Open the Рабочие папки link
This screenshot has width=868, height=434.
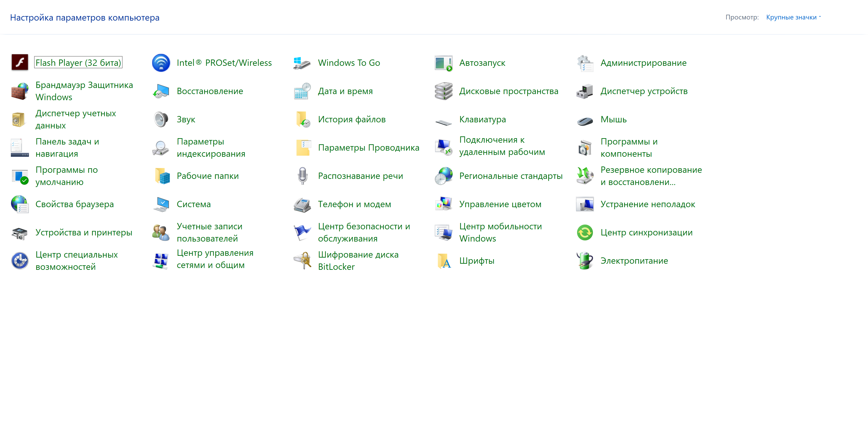point(208,176)
